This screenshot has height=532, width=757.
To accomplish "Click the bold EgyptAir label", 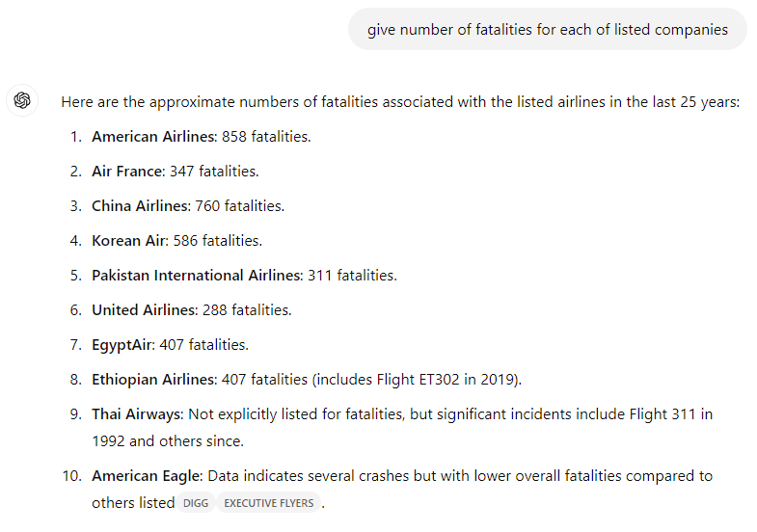I will point(123,345).
